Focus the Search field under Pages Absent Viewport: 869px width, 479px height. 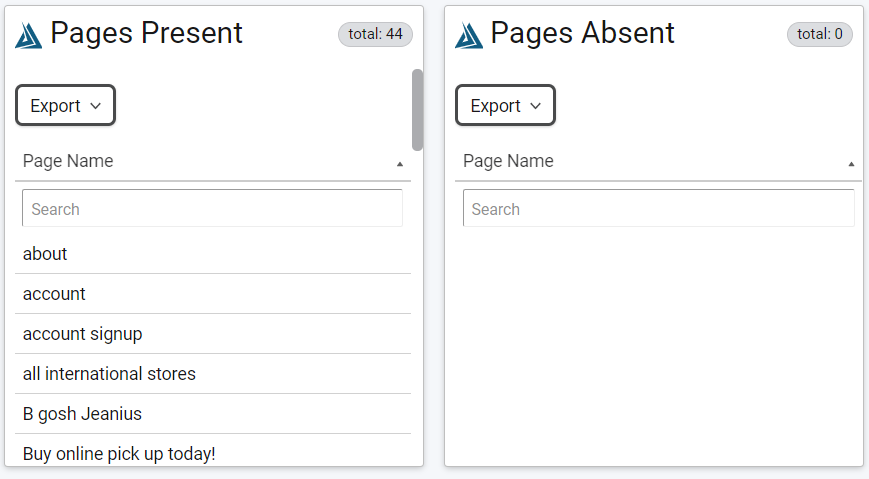(x=658, y=208)
